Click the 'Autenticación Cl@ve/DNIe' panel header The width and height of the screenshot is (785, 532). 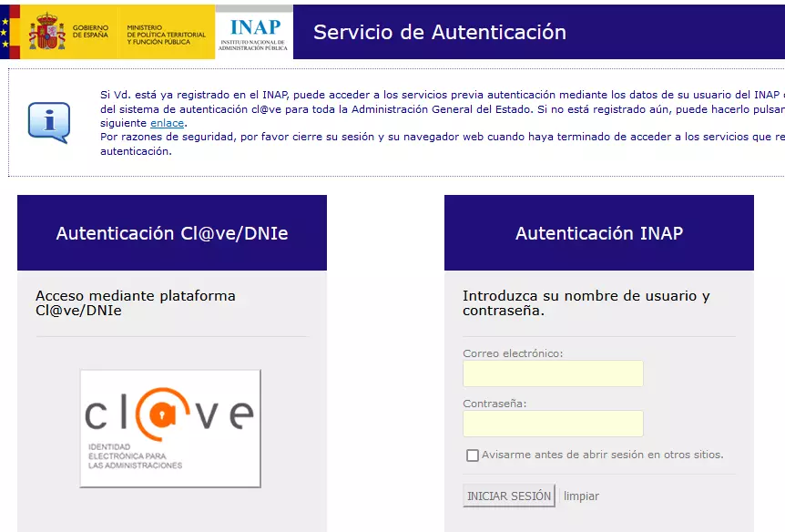[x=172, y=233]
